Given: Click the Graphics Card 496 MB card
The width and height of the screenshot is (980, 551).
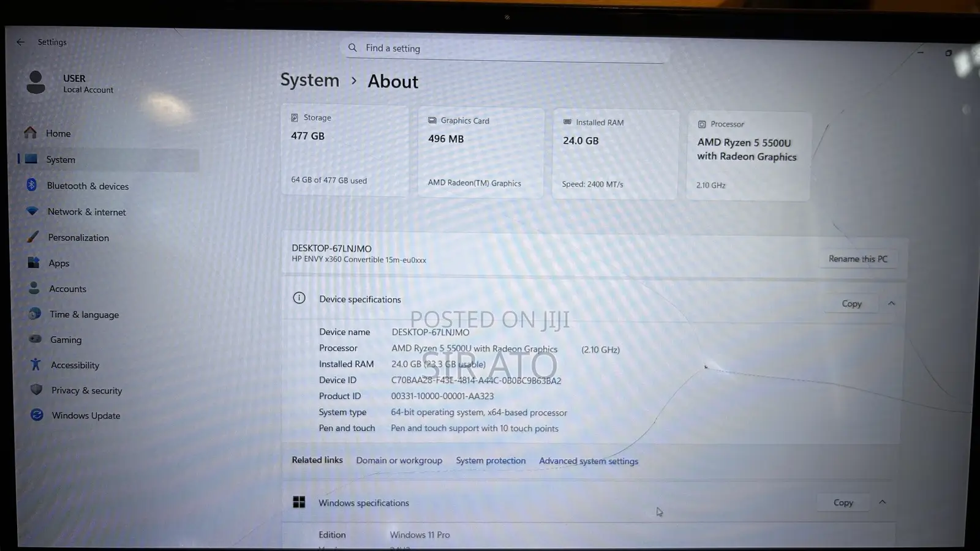Looking at the screenshot, I should [481, 152].
